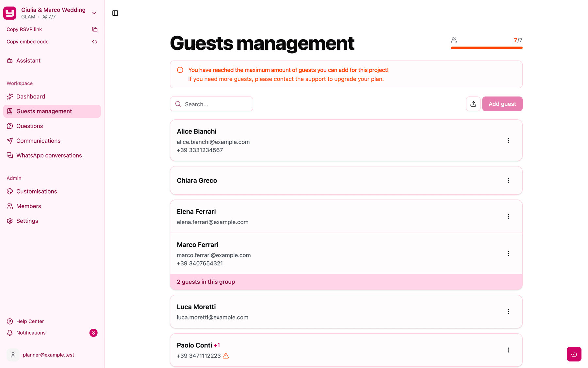Click the copy icon beside Copy RSVP link
588x368 pixels.
[95, 29]
